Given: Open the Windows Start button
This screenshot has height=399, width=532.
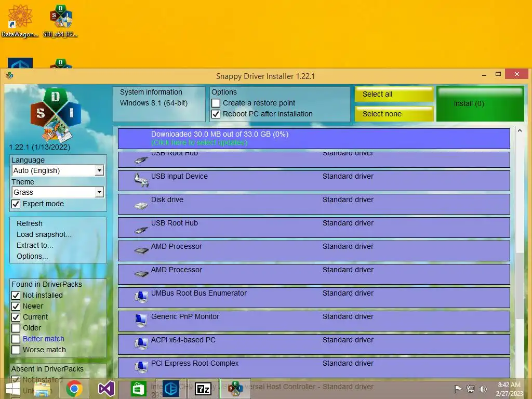Looking at the screenshot, I should click(12, 389).
